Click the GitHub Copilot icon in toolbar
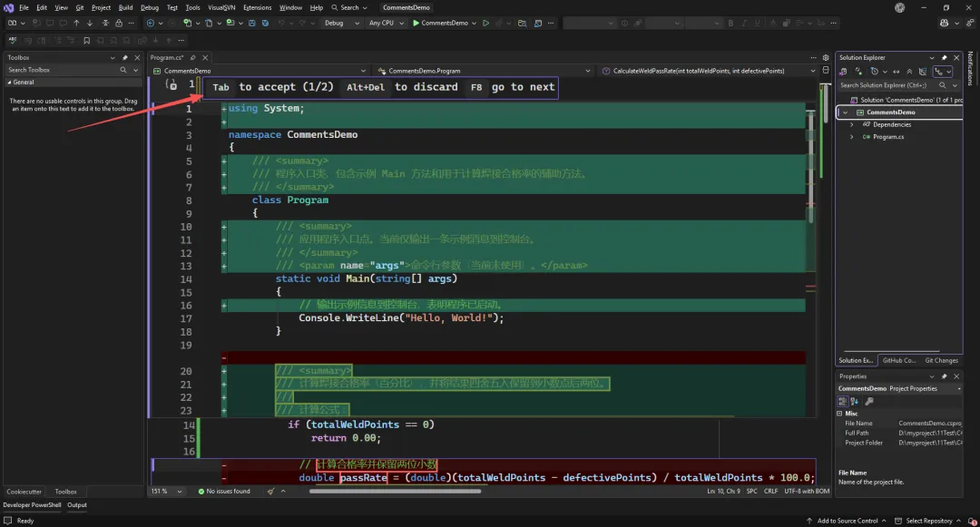Screen dimensions: 980x527 (x=944, y=23)
